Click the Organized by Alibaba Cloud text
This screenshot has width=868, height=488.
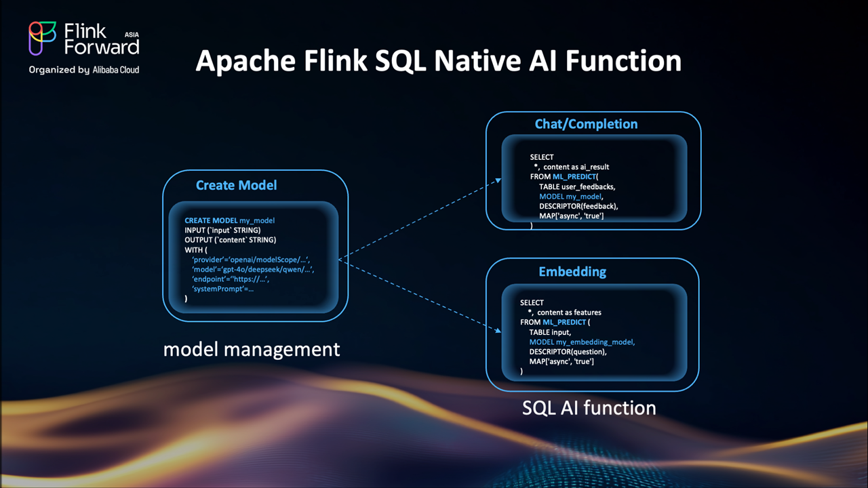coord(84,70)
